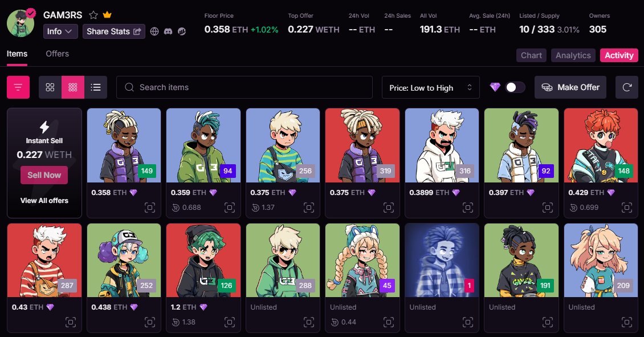Select the Items tab
Screen dimensions: 644x337
[x=17, y=54]
